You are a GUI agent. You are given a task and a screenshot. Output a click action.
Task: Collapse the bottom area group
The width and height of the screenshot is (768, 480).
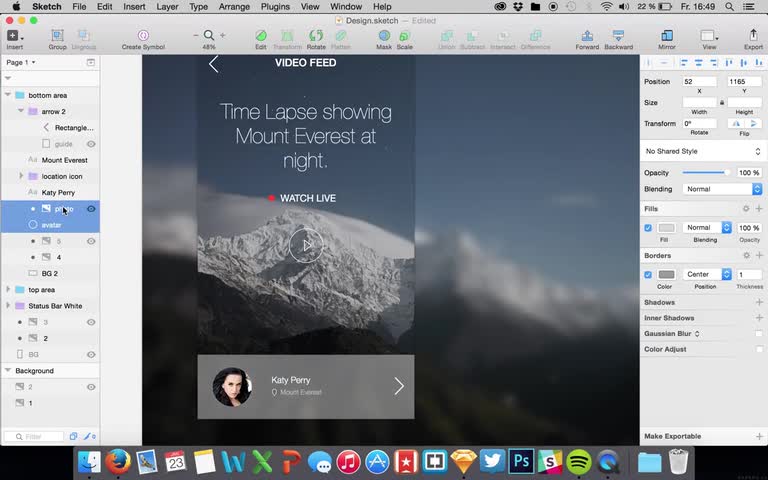8,95
